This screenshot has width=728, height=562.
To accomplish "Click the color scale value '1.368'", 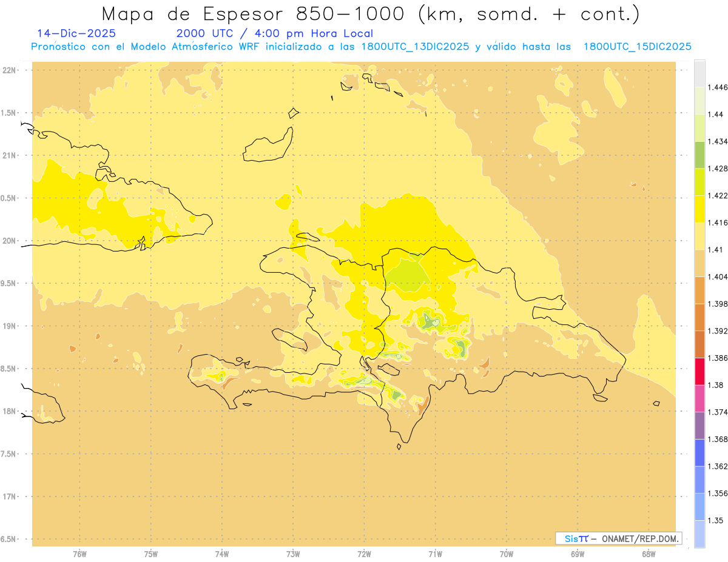I will pos(719,439).
